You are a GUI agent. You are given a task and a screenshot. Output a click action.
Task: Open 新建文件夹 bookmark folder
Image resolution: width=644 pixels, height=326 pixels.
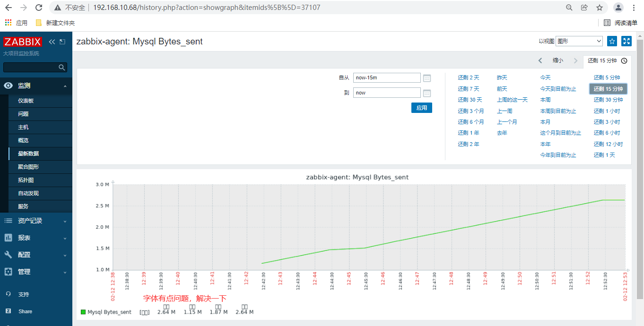[55, 23]
